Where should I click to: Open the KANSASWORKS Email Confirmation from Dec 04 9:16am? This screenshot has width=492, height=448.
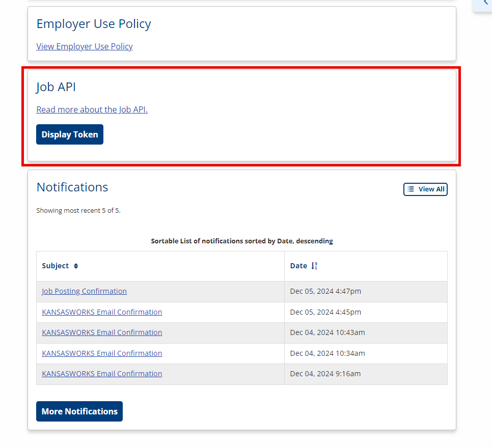(x=102, y=374)
